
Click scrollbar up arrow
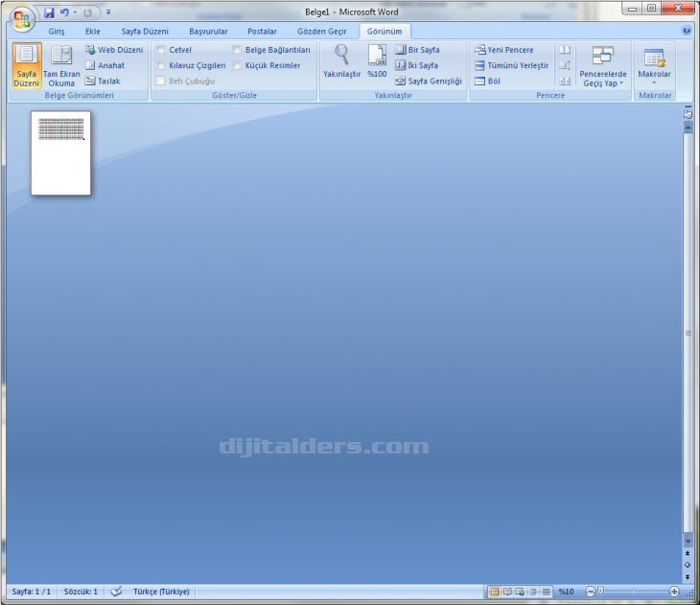point(688,127)
